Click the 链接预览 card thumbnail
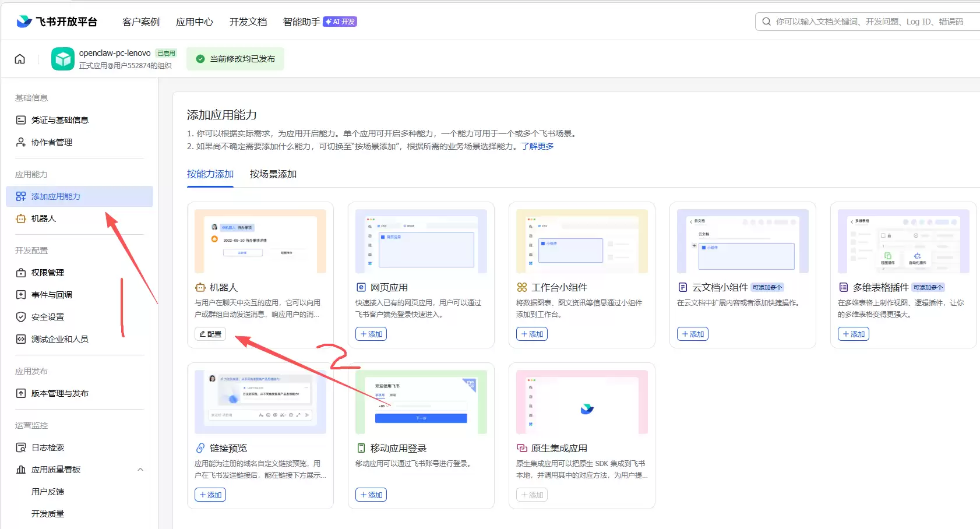Viewport: 980px width, 529px height. (x=260, y=402)
